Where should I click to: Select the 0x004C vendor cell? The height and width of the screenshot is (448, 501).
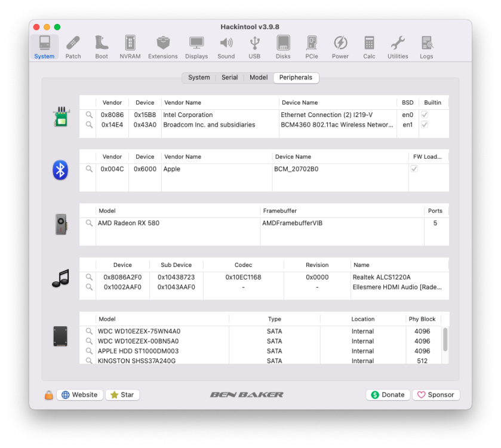click(112, 168)
